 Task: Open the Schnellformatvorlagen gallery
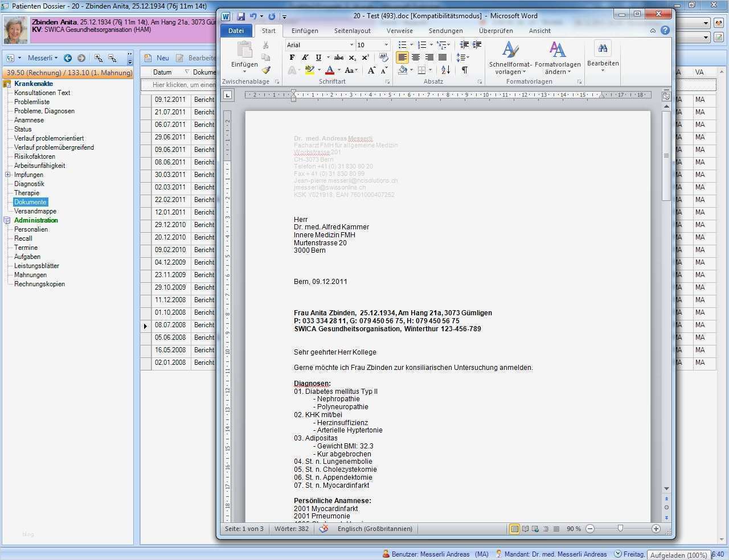[510, 57]
